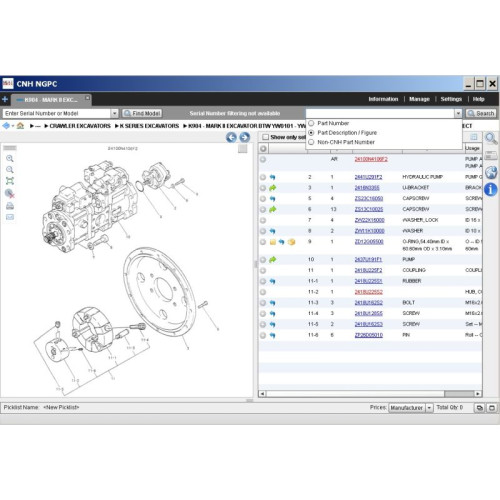Select Non-CNH Part Number radio option
The width and height of the screenshot is (500, 500).
(311, 142)
